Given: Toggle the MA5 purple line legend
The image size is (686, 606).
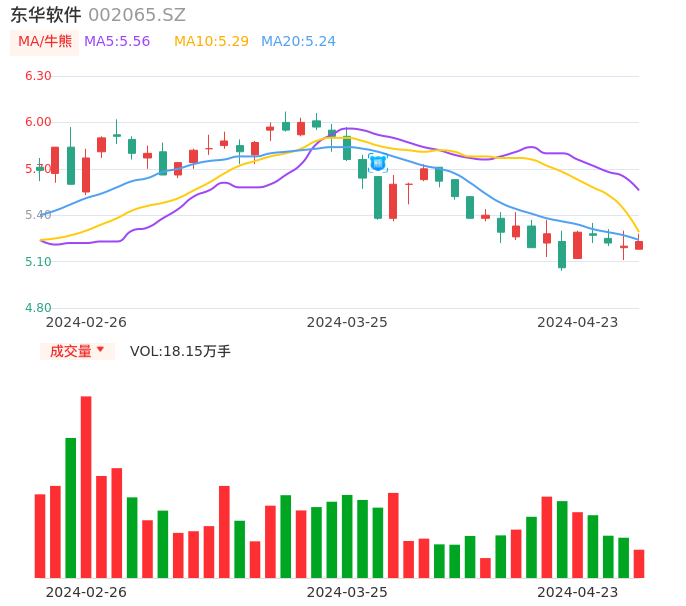Looking at the screenshot, I should click(117, 42).
